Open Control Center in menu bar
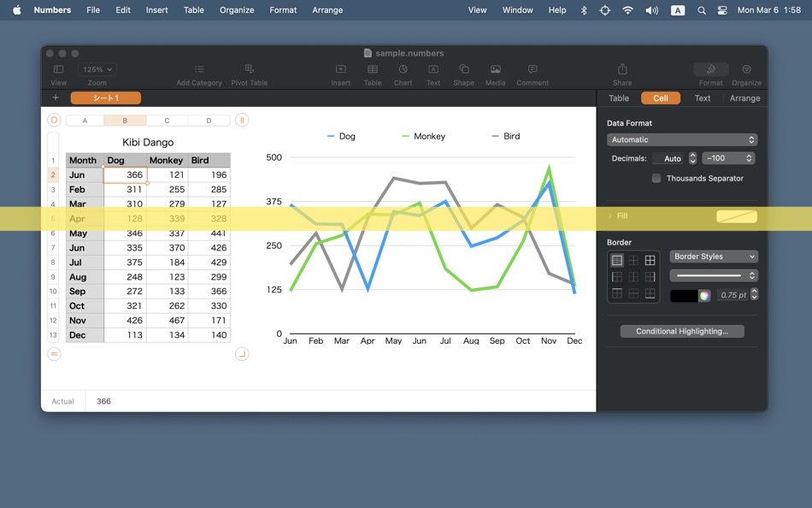This screenshot has height=508, width=812. 722,10
